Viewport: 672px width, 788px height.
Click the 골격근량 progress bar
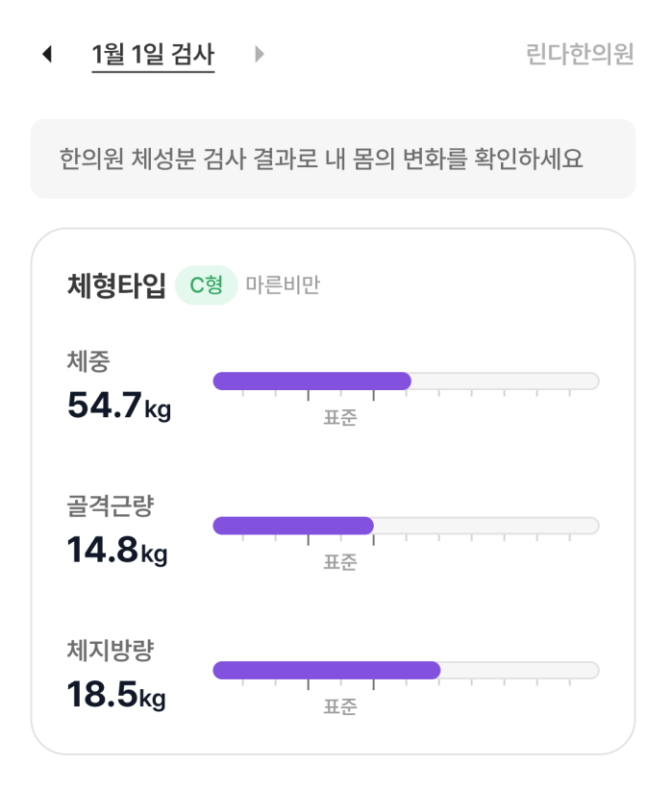pyautogui.click(x=406, y=526)
